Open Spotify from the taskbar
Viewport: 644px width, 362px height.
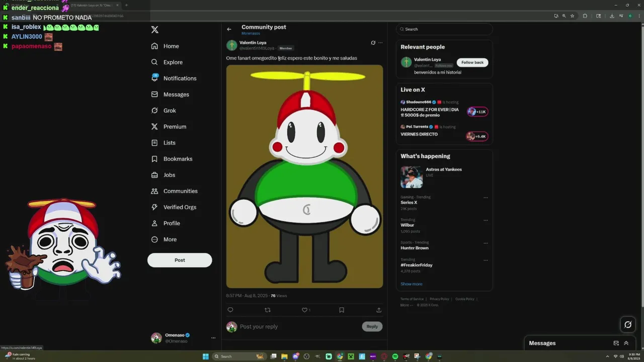pyautogui.click(x=395, y=356)
